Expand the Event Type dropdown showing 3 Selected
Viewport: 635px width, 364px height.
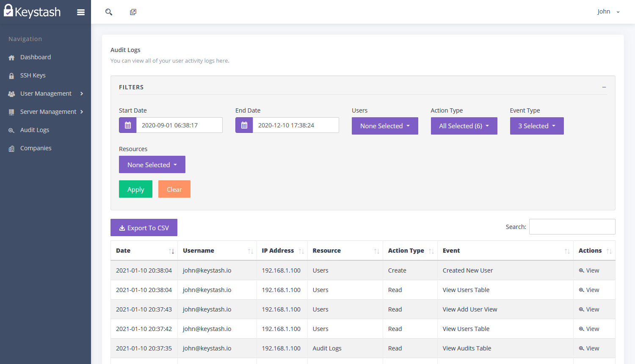537,126
